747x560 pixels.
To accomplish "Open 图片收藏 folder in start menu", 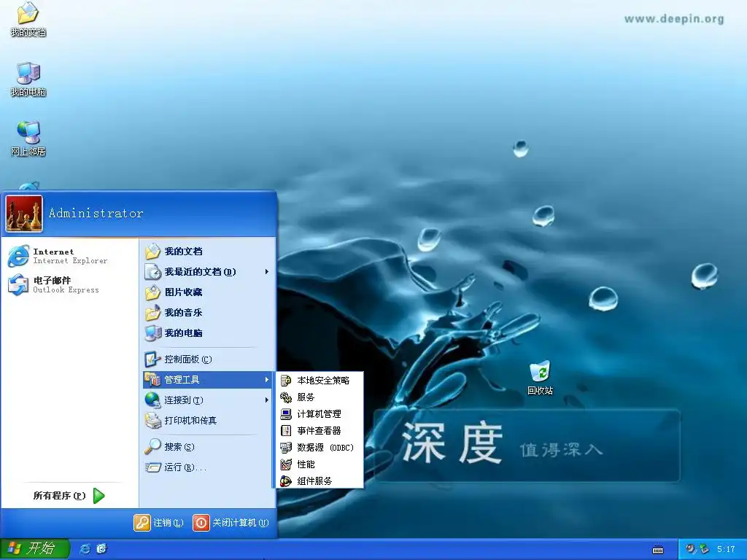I will tap(208, 292).
